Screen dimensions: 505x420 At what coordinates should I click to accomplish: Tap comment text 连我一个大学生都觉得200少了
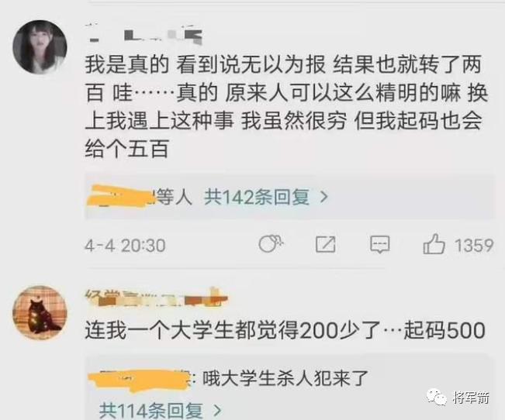(233, 330)
